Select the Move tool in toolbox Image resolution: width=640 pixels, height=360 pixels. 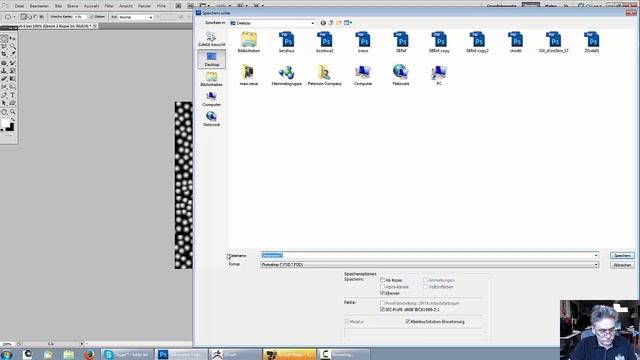pos(13,39)
